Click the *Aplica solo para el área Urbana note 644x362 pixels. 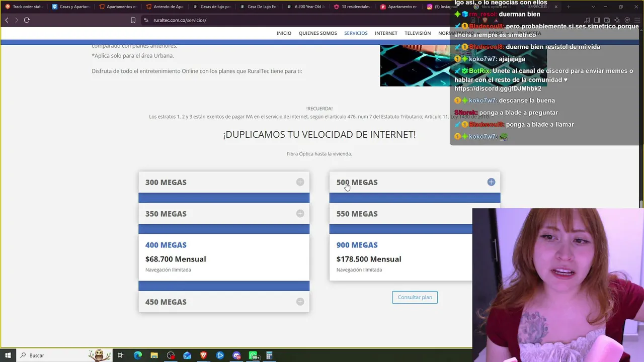point(133,56)
